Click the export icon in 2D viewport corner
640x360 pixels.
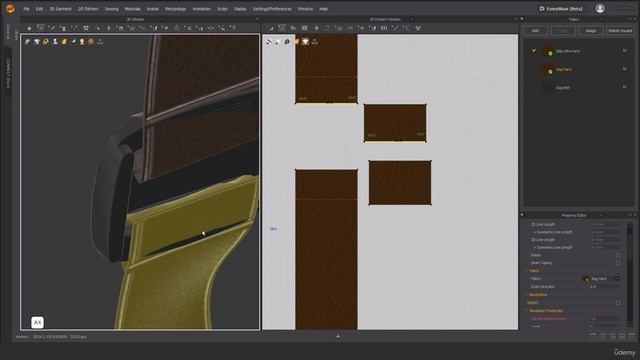point(314,42)
